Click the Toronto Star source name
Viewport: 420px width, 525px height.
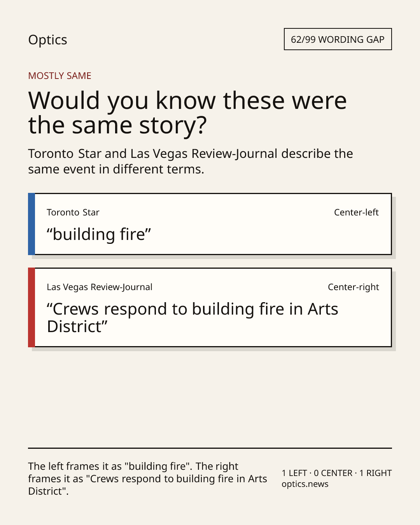click(x=73, y=212)
